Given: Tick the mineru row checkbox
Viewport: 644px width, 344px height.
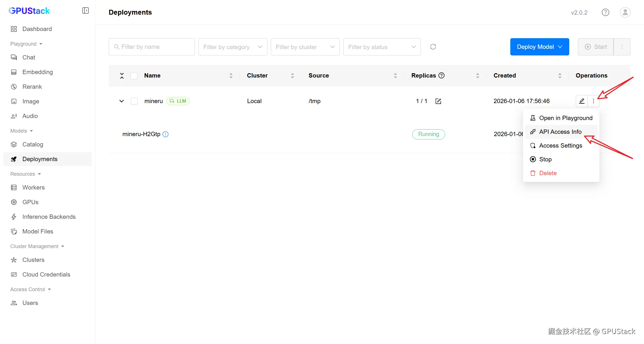Looking at the screenshot, I should tap(134, 101).
